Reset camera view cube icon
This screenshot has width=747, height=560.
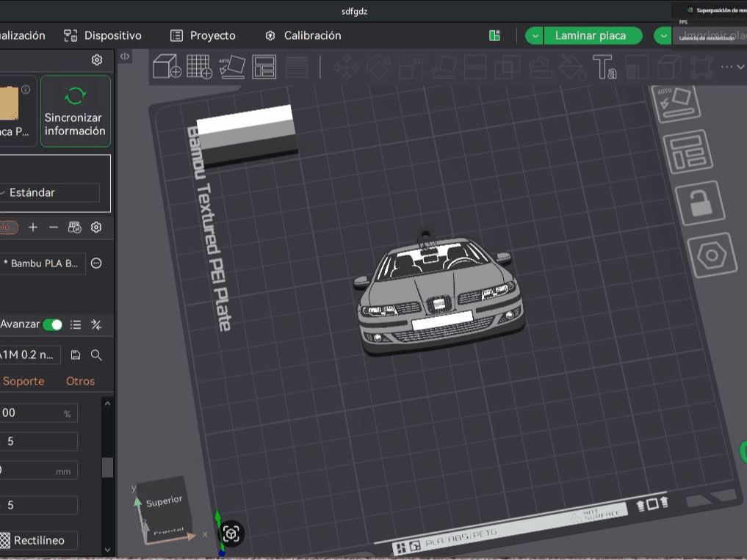point(231,534)
